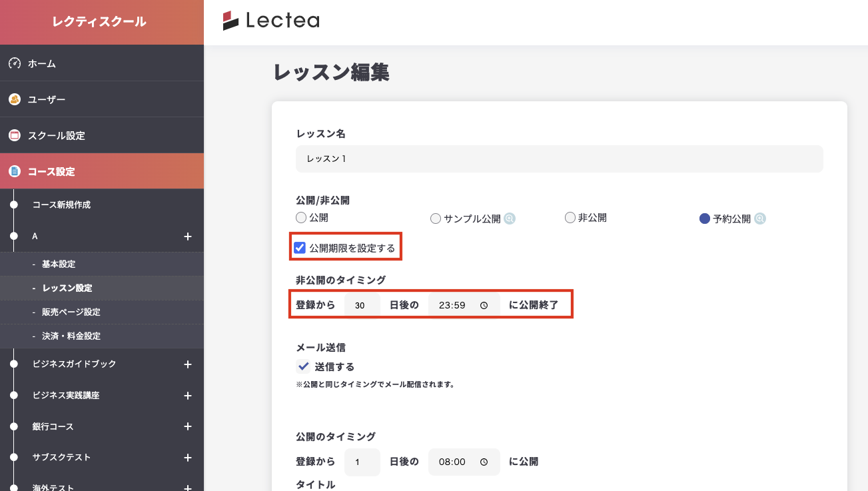Click the Lectea logo

coord(271,21)
